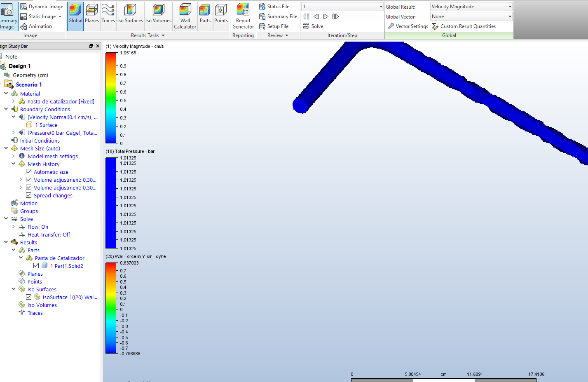The width and height of the screenshot is (588, 382).
Task: Open Vector Settings
Action: point(408,26)
